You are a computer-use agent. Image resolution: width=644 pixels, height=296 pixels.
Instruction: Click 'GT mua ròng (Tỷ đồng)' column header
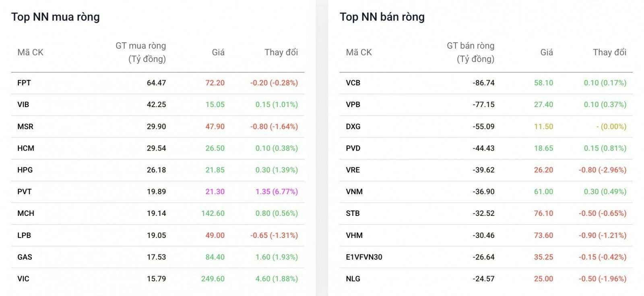click(141, 52)
